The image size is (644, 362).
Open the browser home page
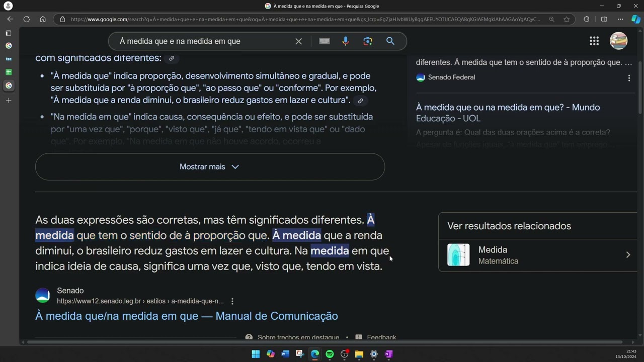(x=43, y=19)
